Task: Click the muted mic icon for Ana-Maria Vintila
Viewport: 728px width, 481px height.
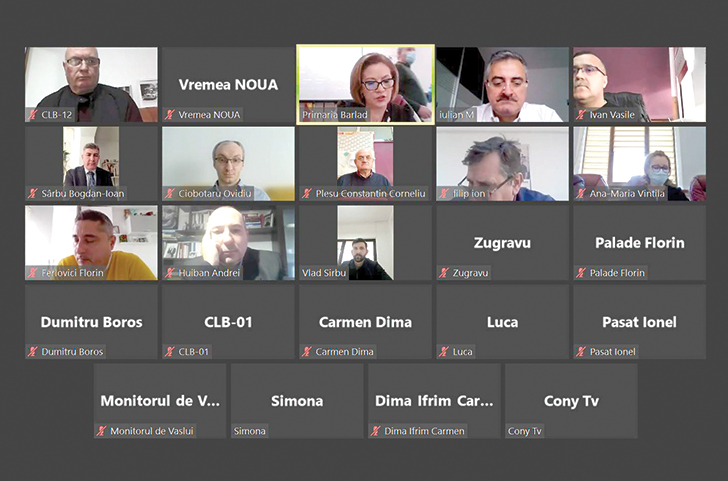Action: point(581,194)
